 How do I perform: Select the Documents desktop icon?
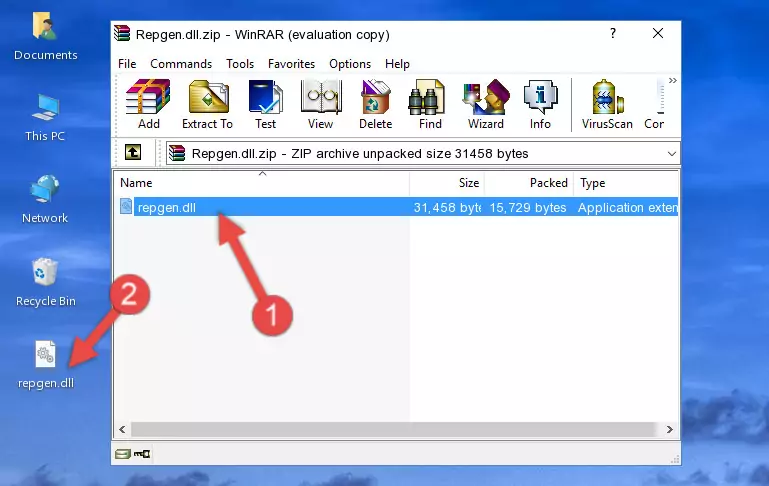click(46, 37)
